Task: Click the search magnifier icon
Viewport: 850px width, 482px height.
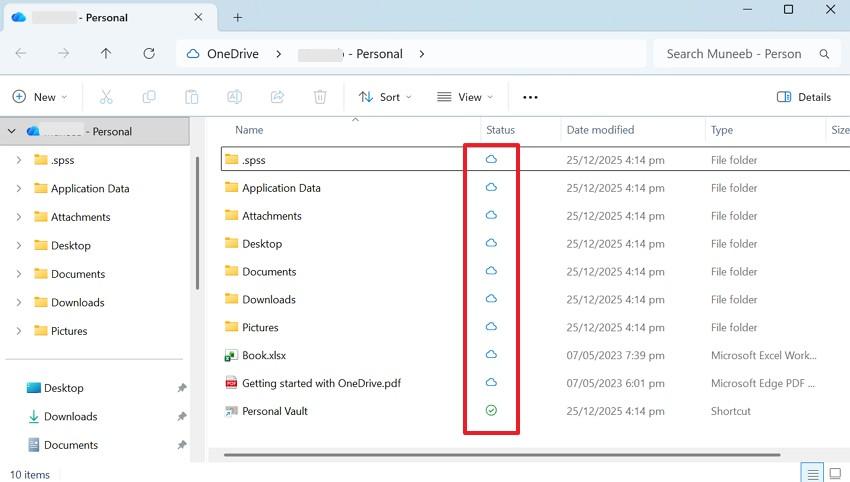Action: point(824,54)
